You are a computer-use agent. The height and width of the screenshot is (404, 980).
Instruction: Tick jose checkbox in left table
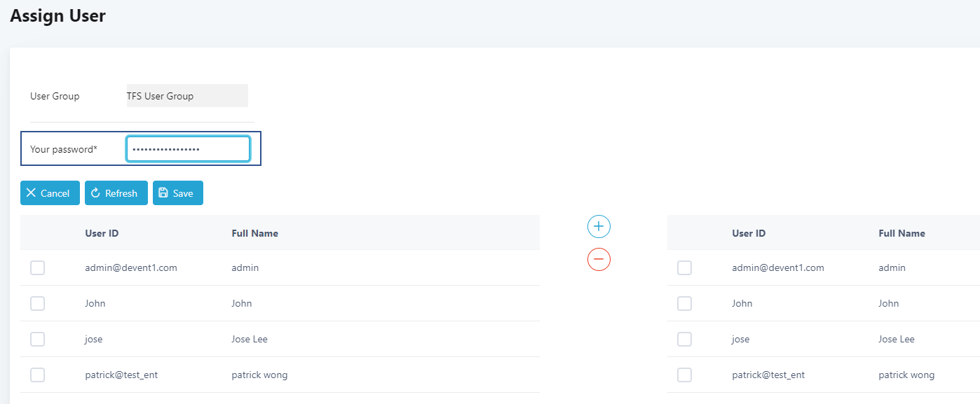point(38,339)
